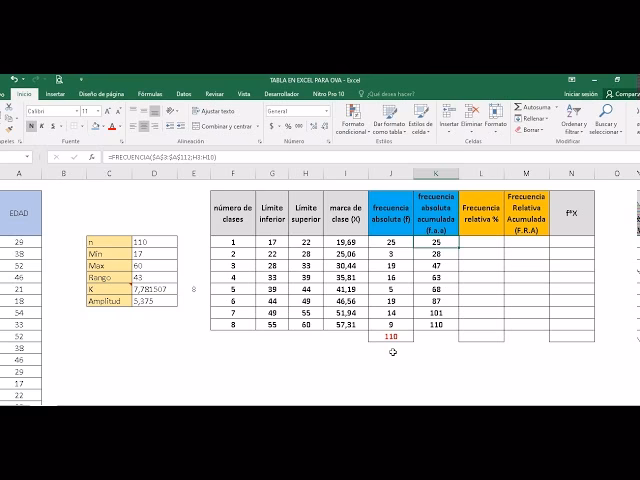Click the Undo arrow in the quick access toolbar
The height and width of the screenshot is (480, 640).
tap(15, 79)
